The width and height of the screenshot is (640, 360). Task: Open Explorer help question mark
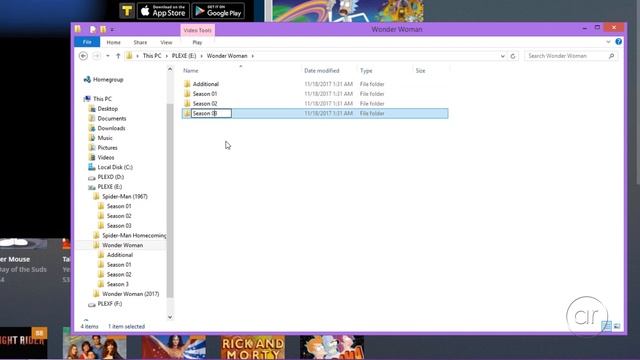[618, 42]
